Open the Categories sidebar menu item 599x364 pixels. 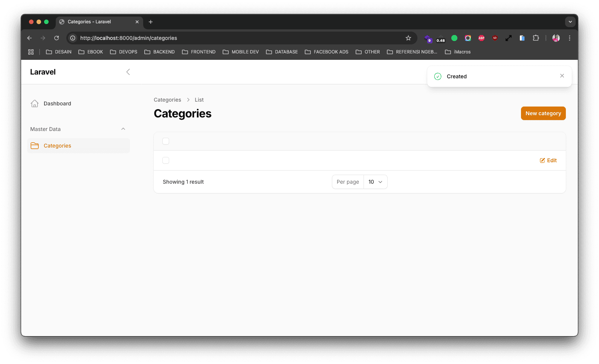tap(57, 146)
